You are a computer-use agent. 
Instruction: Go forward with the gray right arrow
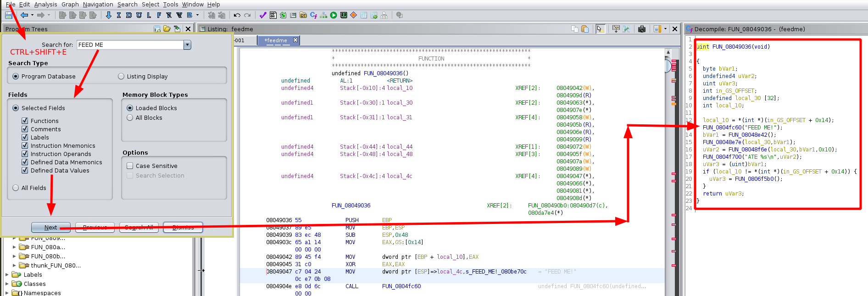coord(41,15)
